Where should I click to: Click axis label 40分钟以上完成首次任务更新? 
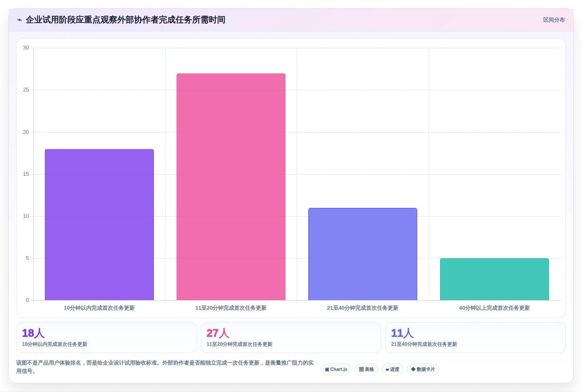point(495,308)
